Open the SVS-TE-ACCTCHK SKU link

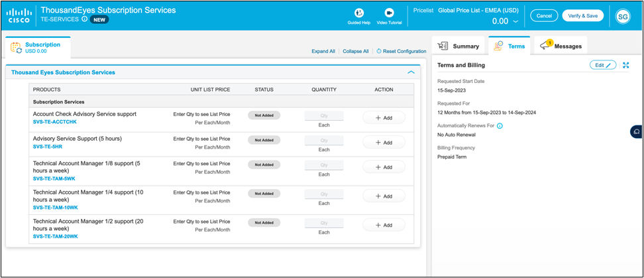[x=54, y=122]
